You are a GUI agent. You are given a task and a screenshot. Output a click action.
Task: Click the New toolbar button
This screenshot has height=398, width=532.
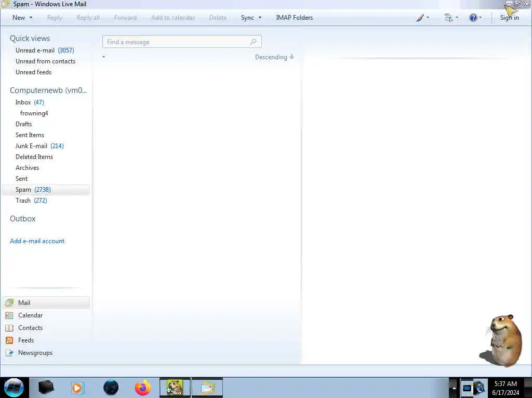click(x=19, y=18)
